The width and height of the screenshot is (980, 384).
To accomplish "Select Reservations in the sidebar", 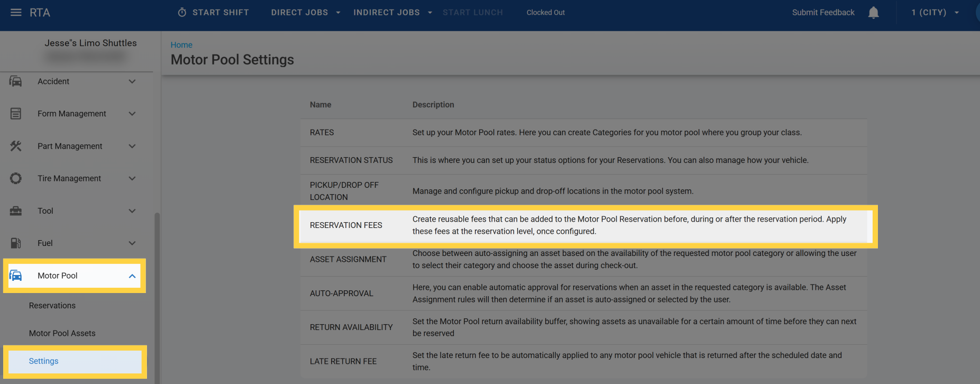I will (x=52, y=306).
